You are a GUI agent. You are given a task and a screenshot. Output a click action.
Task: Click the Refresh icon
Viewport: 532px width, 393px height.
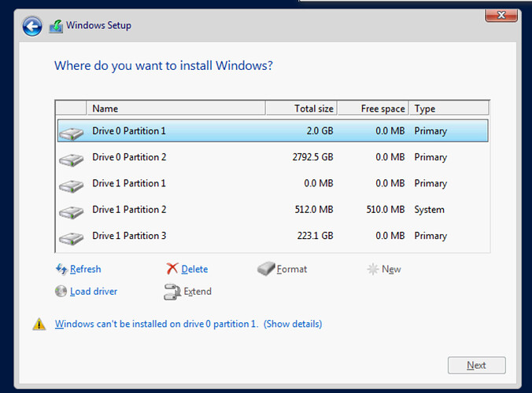tap(61, 269)
